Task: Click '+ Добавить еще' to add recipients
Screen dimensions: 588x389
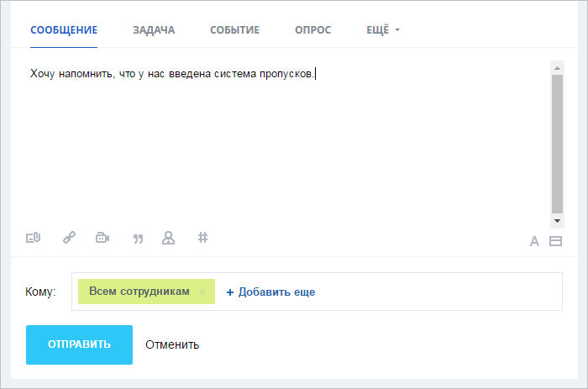Action: tap(270, 292)
